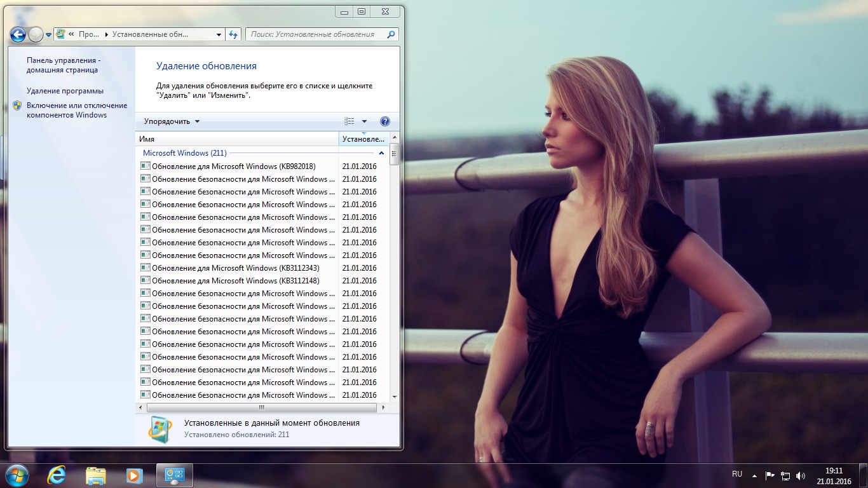Click the "Про..." breadcrumb segment
The height and width of the screenshot is (488, 868).
(88, 34)
